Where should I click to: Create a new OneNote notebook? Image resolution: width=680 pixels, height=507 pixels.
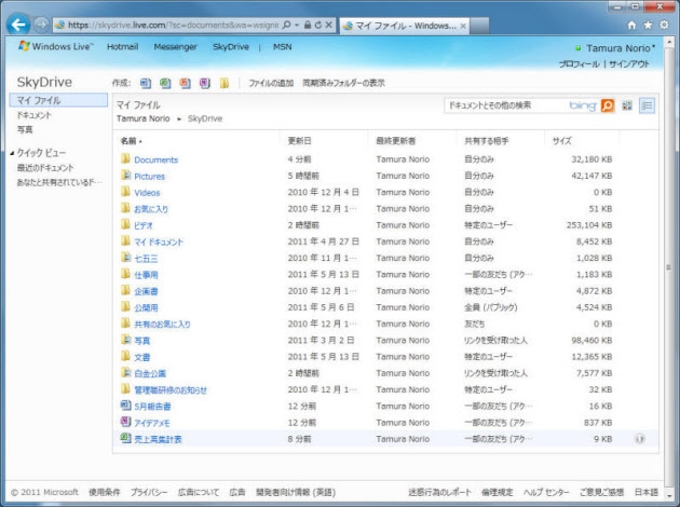(x=204, y=83)
